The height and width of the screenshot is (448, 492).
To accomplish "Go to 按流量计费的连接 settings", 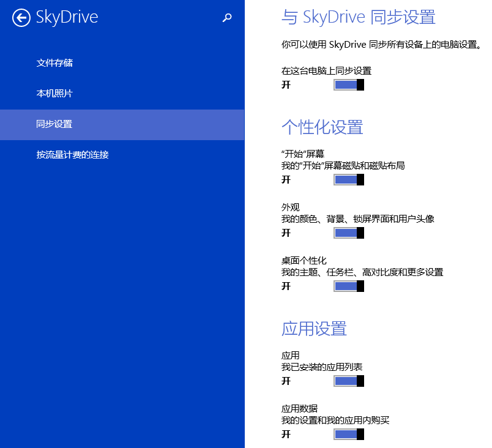I will (72, 155).
